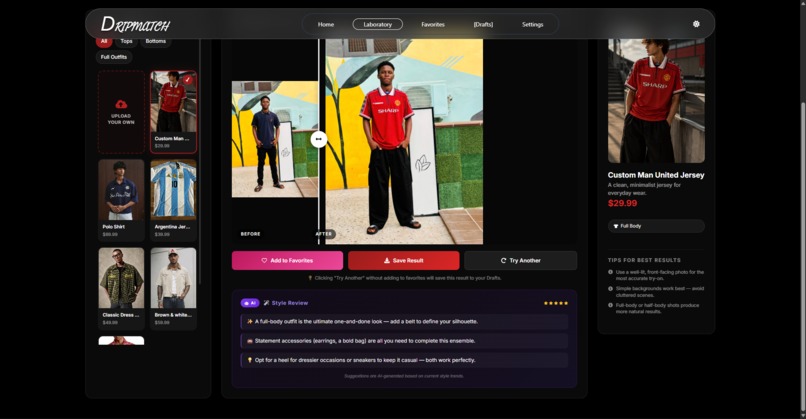This screenshot has width=806, height=419.
Task: Click the Add to Favorites button
Action: tap(287, 261)
